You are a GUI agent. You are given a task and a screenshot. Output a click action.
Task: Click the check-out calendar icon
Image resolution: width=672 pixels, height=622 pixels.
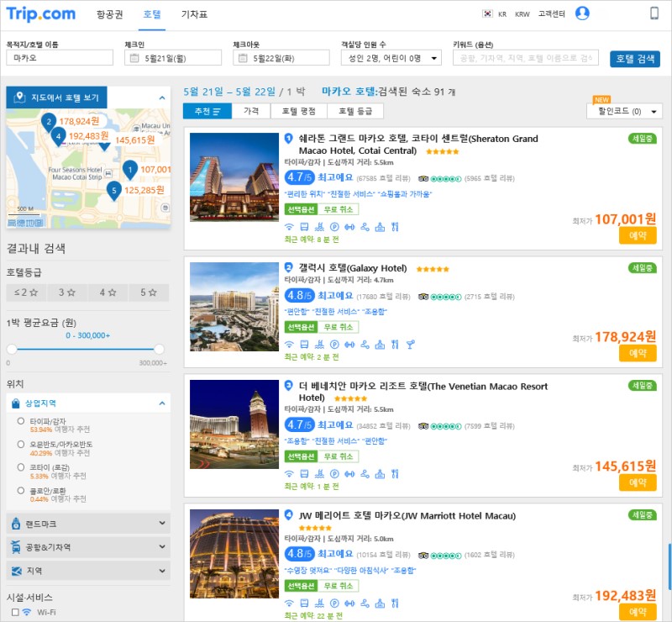click(243, 58)
